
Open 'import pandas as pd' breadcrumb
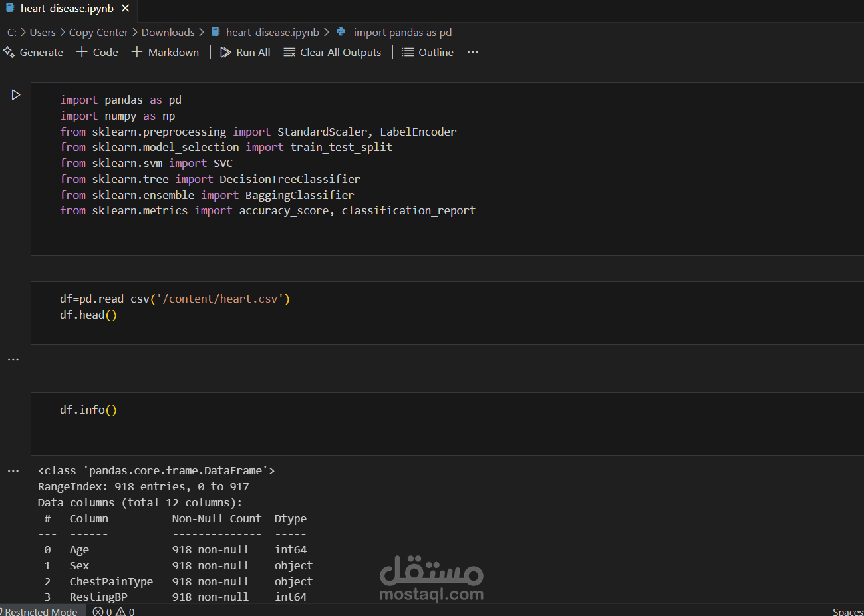[402, 32]
